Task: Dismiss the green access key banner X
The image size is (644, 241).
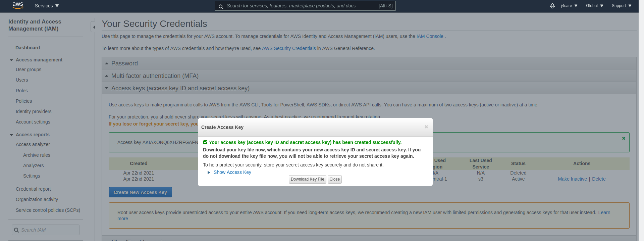Action: click(624, 138)
